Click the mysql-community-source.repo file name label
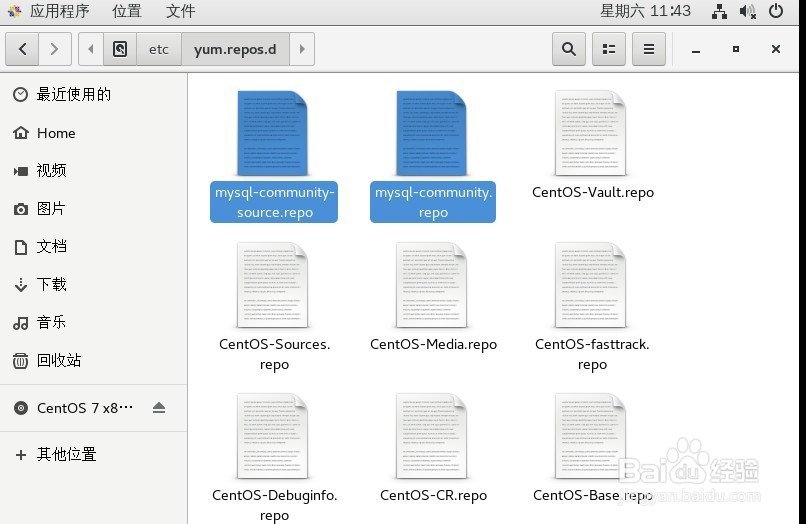This screenshot has height=524, width=806. click(274, 202)
